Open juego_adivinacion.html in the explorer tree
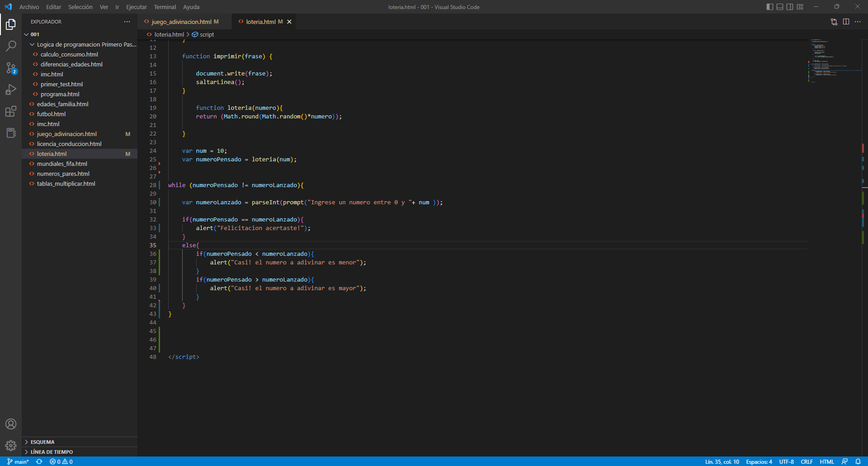 click(80, 134)
